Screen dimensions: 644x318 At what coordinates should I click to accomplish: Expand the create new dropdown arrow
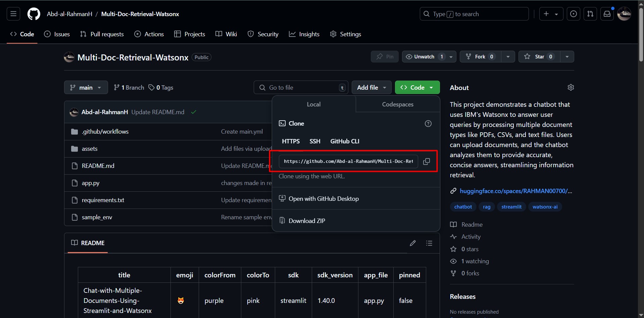pos(557,14)
